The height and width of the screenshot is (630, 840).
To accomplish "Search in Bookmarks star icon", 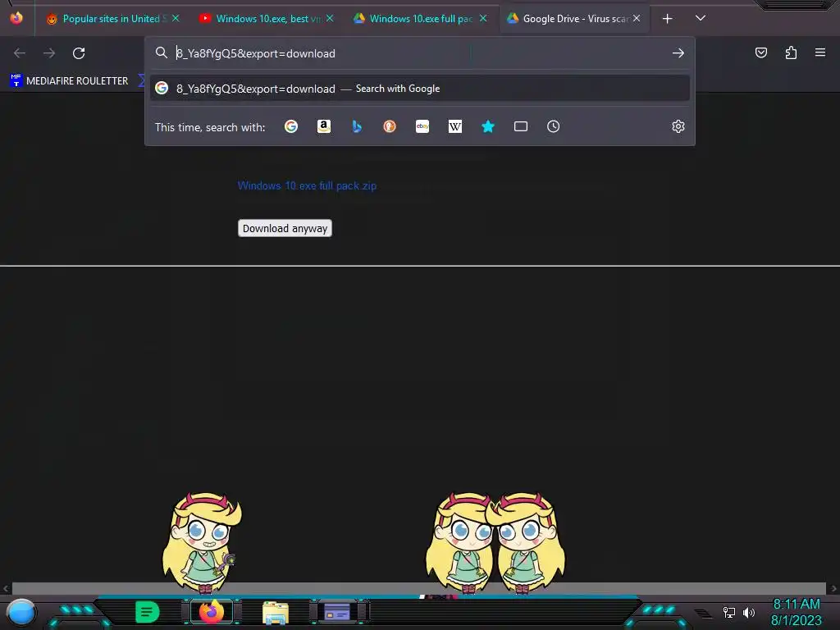I will coord(488,126).
